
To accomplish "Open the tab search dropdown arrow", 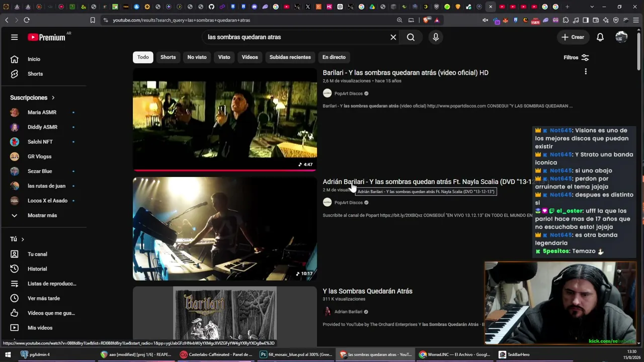I will pos(592,7).
